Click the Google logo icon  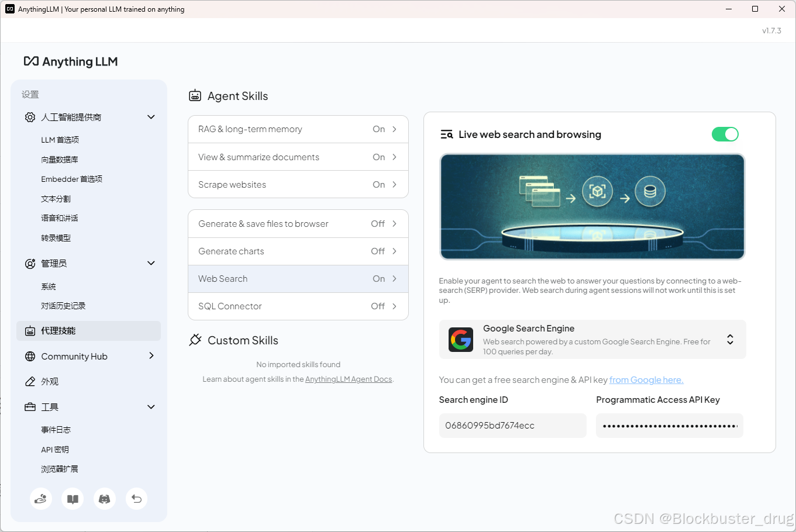(x=461, y=340)
